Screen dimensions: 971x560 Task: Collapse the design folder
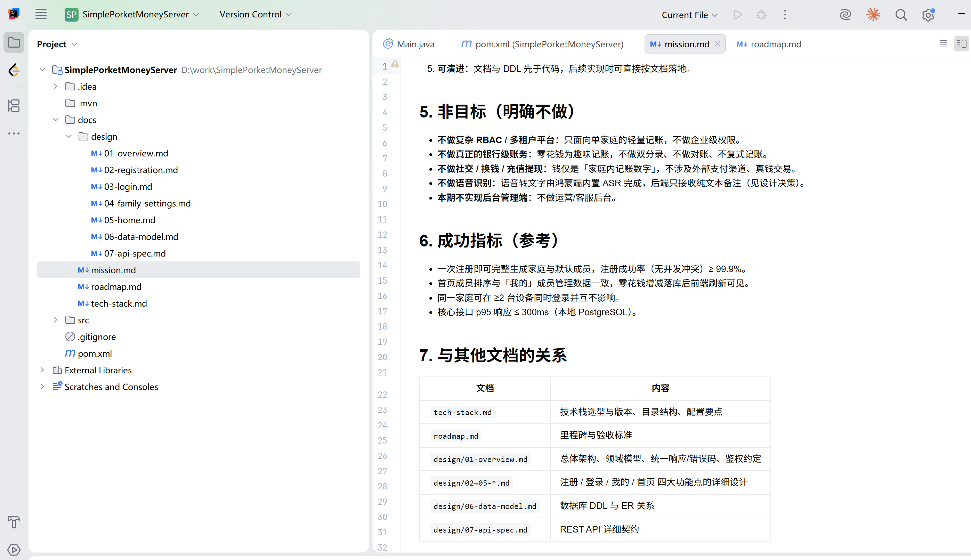[69, 137]
